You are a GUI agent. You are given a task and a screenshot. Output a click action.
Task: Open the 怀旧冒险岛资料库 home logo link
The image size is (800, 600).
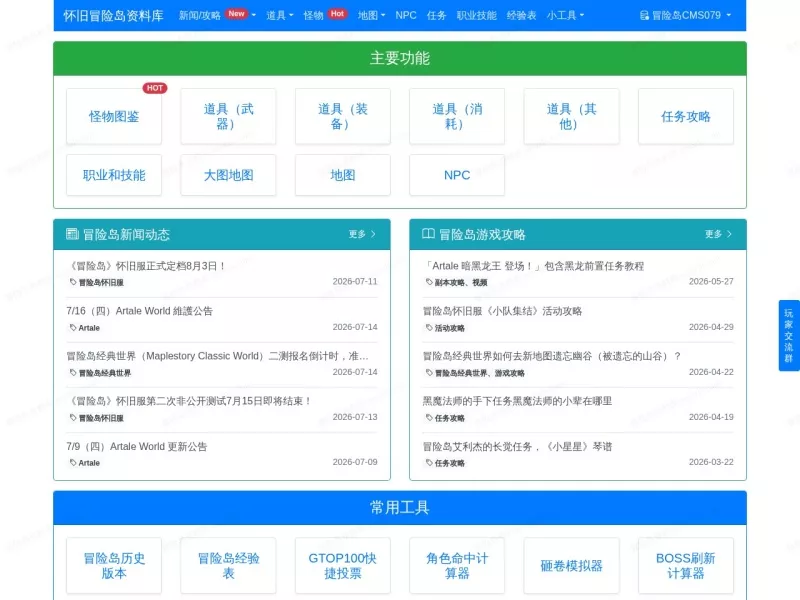tap(113, 16)
